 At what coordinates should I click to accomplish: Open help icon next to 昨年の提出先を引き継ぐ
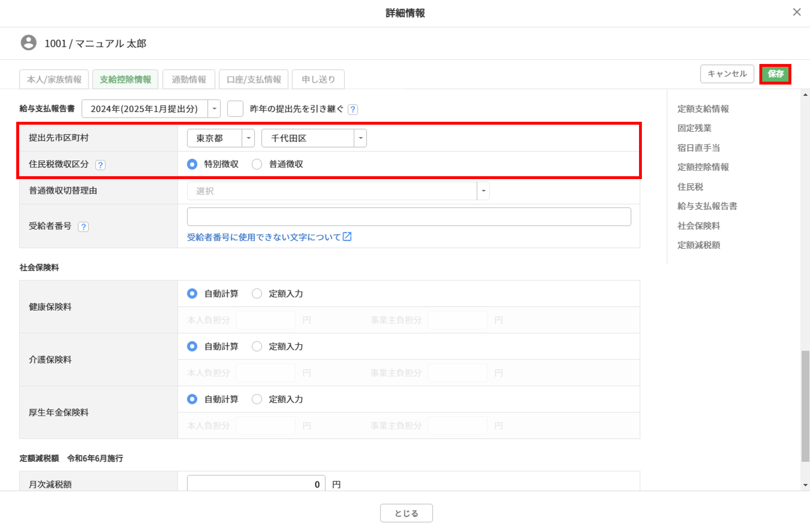tap(353, 109)
